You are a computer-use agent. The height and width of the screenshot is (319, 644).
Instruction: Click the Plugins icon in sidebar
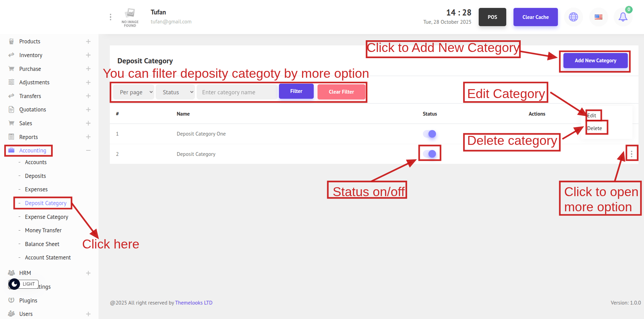pyautogui.click(x=11, y=300)
